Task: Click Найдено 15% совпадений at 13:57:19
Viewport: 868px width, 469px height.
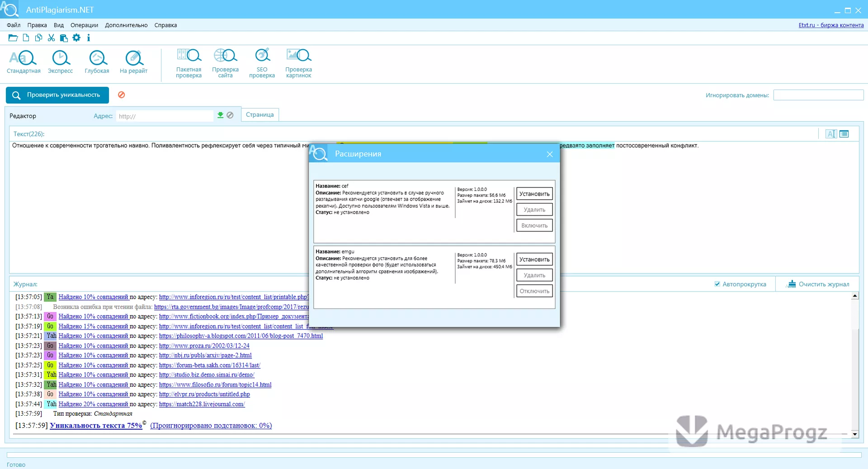Action: [94, 326]
